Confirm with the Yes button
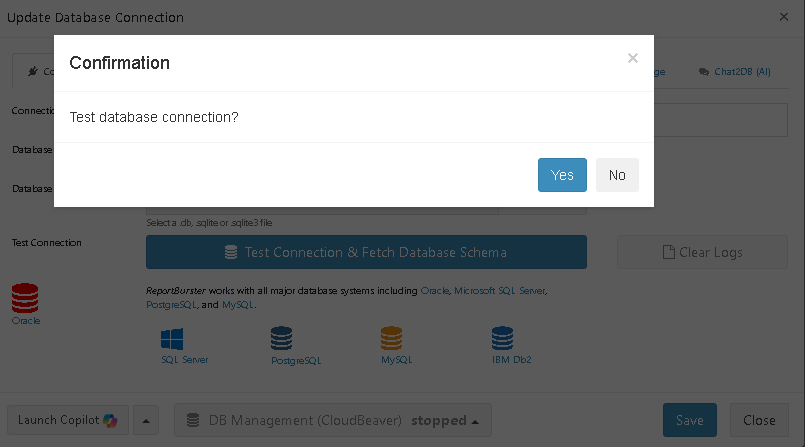The width and height of the screenshot is (805, 447). click(x=562, y=175)
